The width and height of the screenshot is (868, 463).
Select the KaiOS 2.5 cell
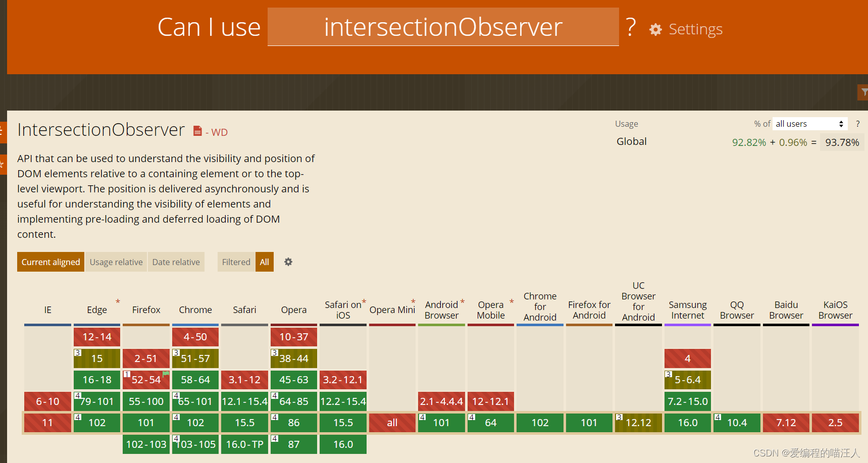coord(836,423)
